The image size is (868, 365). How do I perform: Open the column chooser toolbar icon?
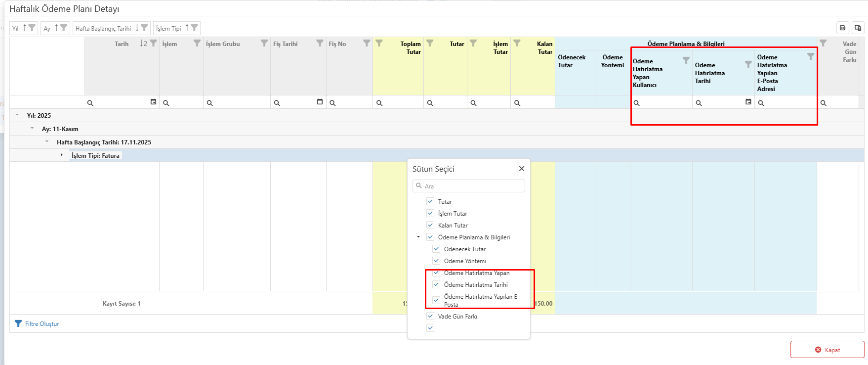pos(858,28)
